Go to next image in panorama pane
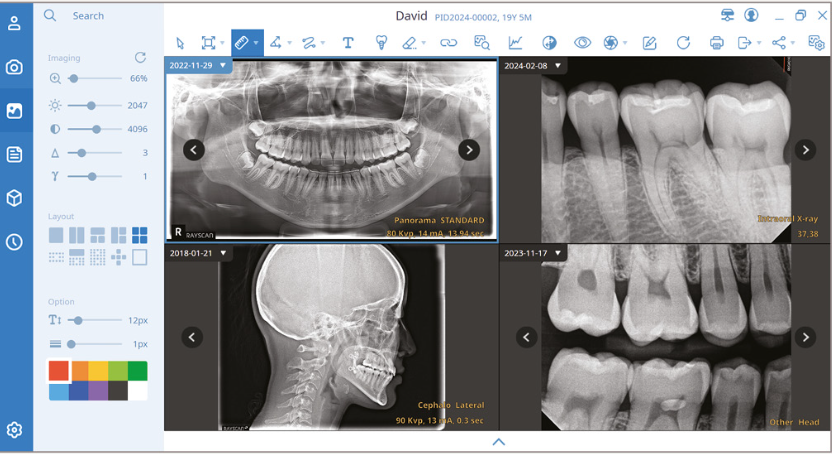 tap(468, 150)
